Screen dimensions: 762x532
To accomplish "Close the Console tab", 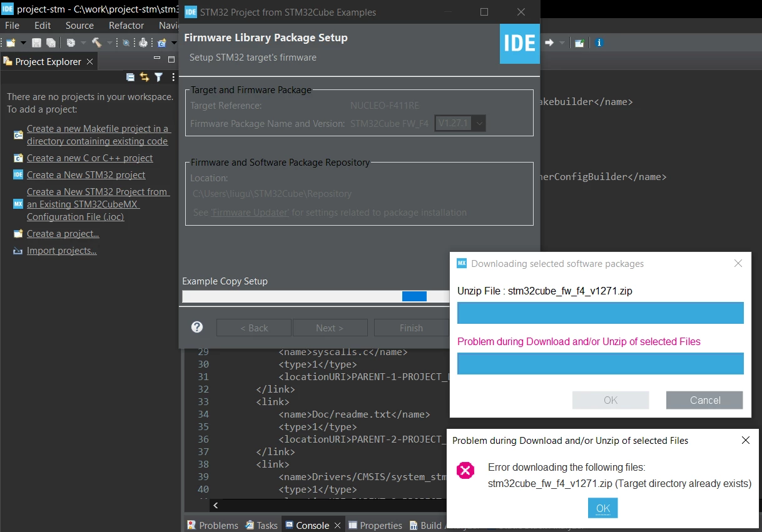I will 338,525.
